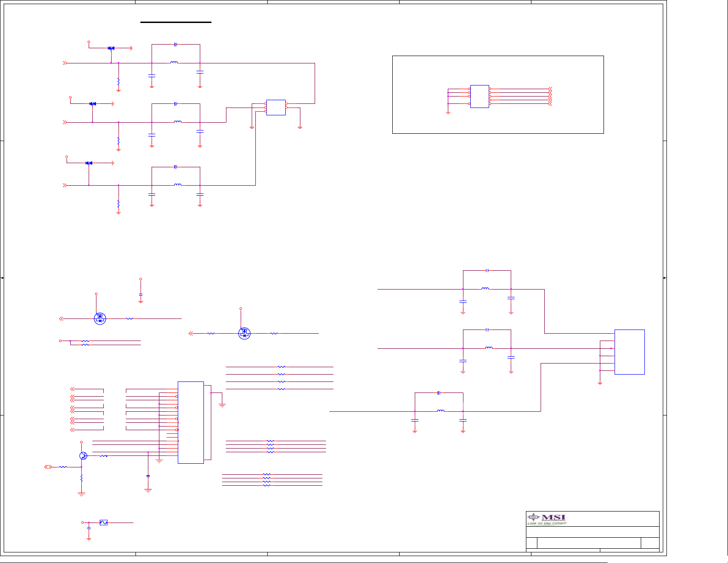Select the IC inside the framed box
The width and height of the screenshot is (728, 563).
480,97
